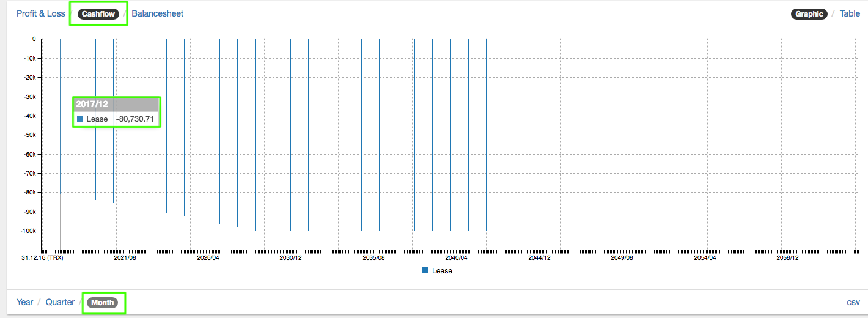Click the -100k y-axis label
This screenshot has width=868, height=318.
click(x=29, y=231)
